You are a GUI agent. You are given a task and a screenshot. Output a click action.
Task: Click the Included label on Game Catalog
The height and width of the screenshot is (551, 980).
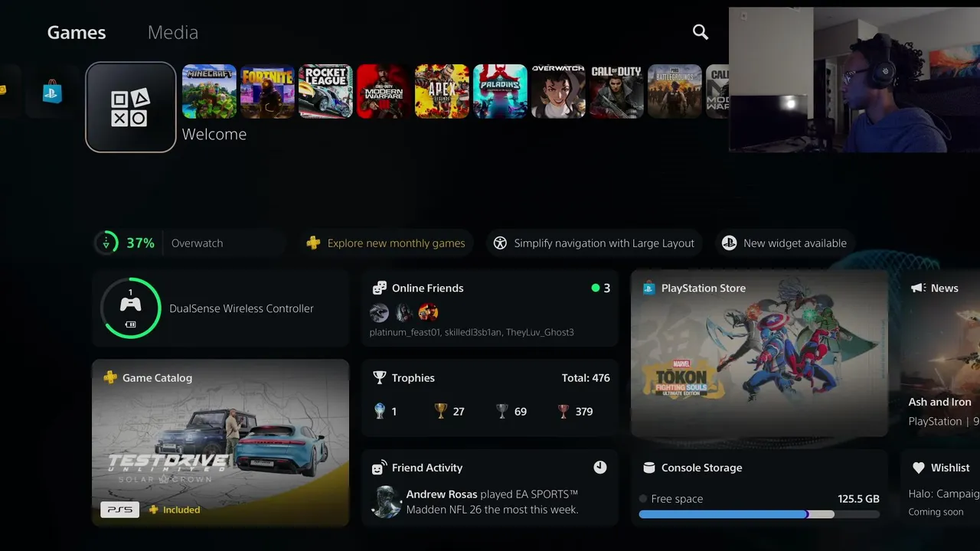coord(181,510)
